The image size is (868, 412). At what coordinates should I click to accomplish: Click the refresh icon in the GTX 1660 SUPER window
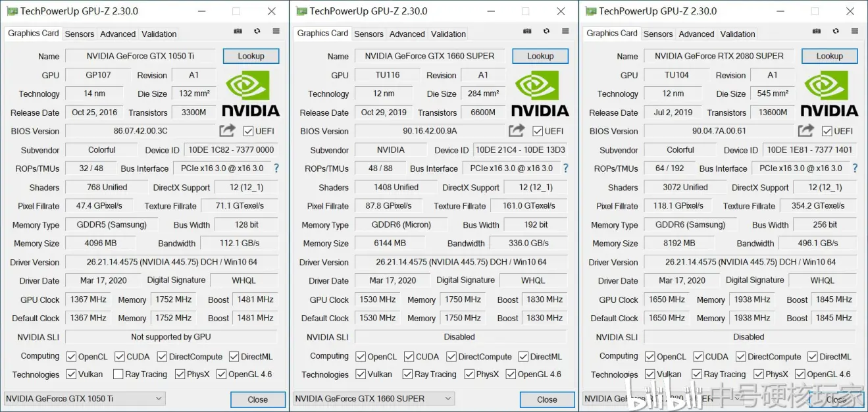(546, 31)
